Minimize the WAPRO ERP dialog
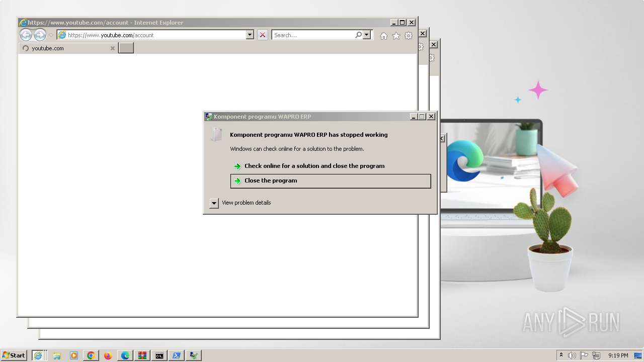 [414, 117]
